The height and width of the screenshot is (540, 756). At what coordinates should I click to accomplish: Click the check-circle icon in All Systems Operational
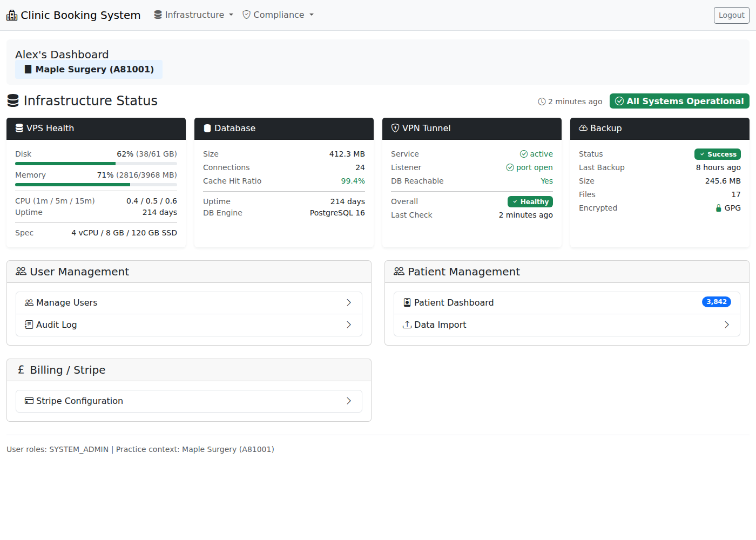[x=619, y=101]
